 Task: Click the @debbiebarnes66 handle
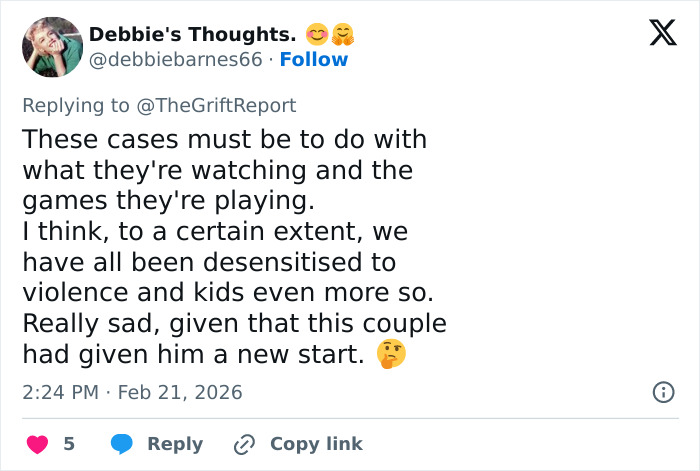(x=176, y=60)
